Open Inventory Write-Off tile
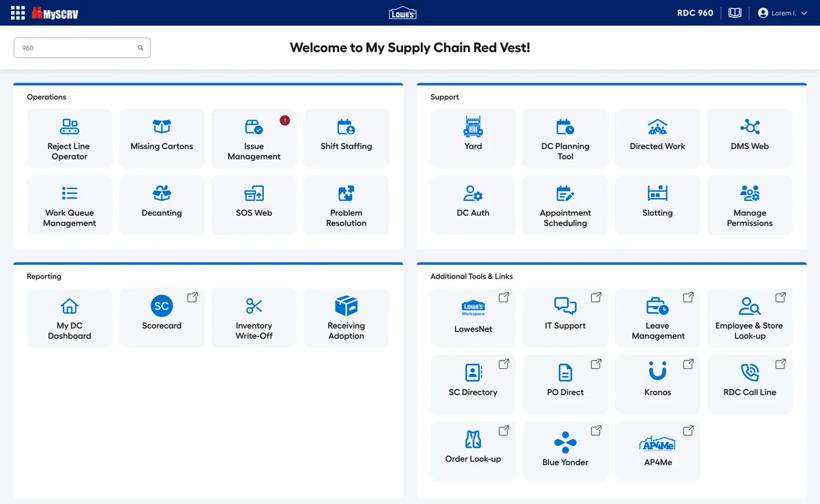 pos(254,318)
